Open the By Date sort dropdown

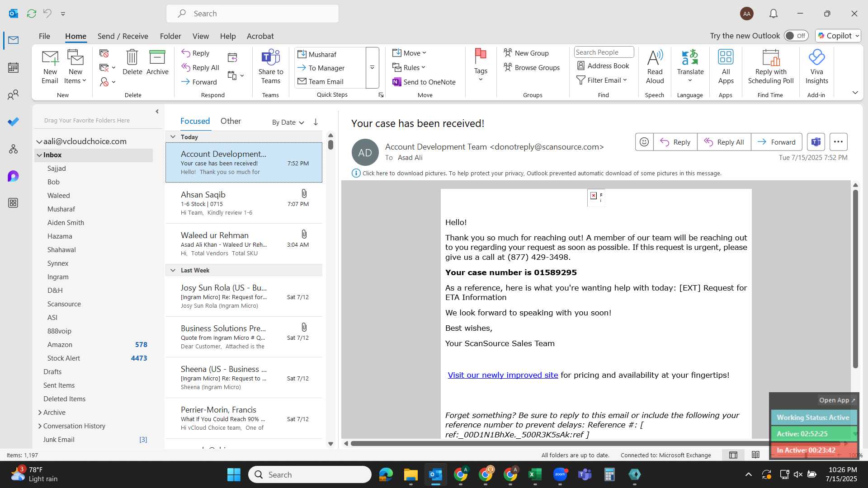tap(288, 122)
